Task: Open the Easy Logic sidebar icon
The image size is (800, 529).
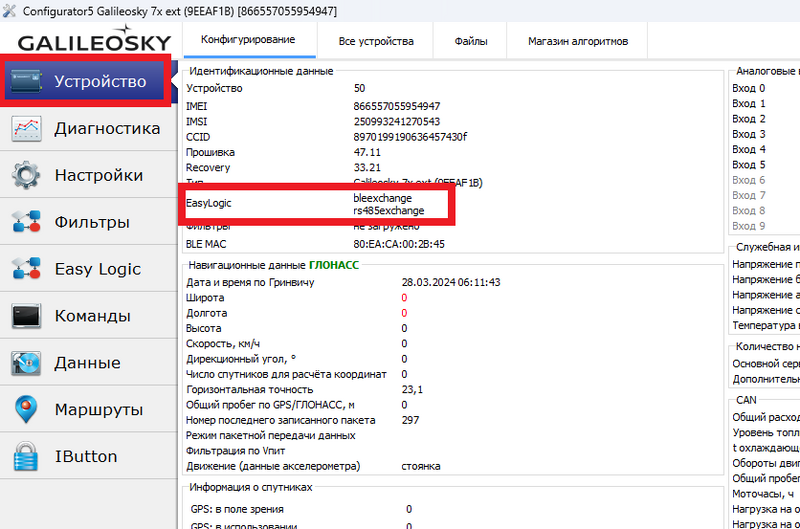Action: click(26, 269)
